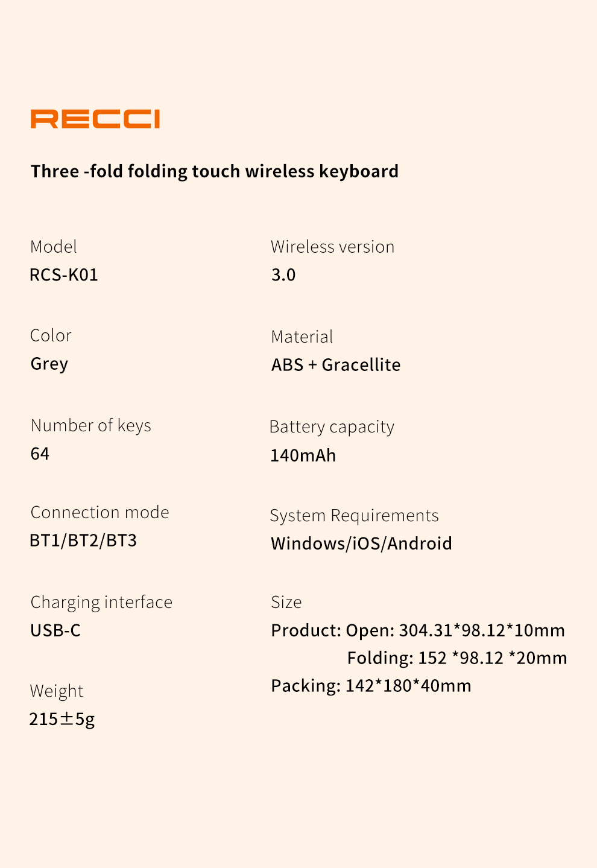Click the 3.0 wireless version value
The image size is (597, 868).
(283, 275)
